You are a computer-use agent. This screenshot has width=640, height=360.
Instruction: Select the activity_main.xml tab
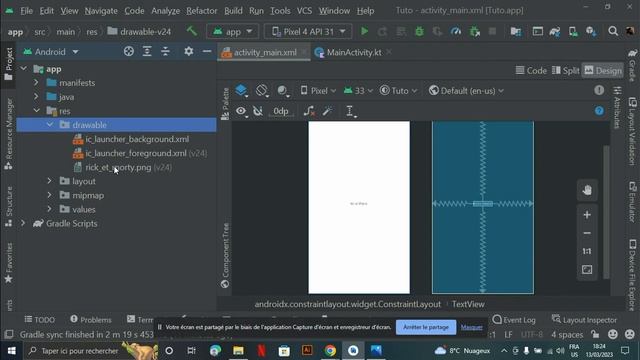[x=264, y=52]
